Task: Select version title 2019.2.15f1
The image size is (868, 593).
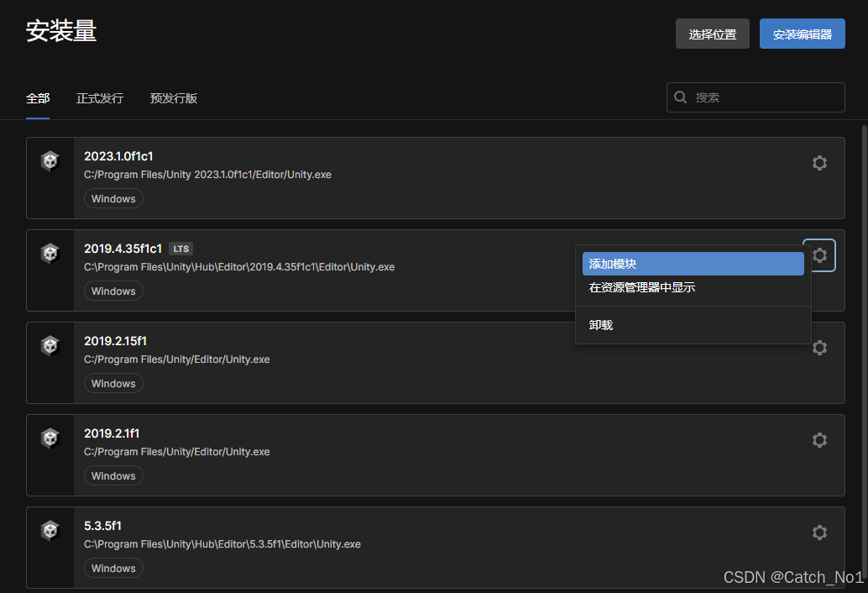Action: 115,341
